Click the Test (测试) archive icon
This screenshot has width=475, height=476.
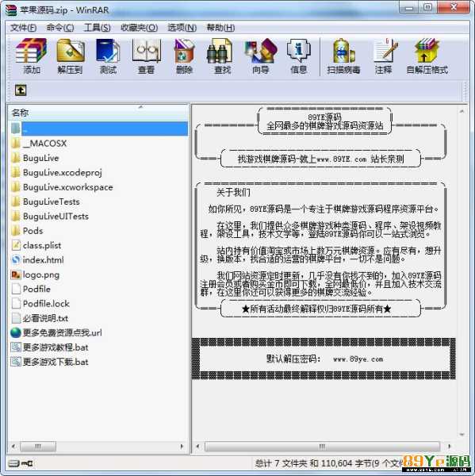pos(109,56)
